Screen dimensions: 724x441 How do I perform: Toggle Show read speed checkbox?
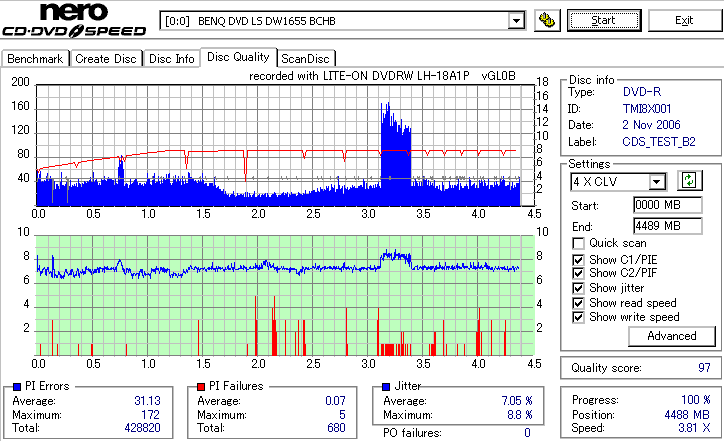tap(578, 303)
